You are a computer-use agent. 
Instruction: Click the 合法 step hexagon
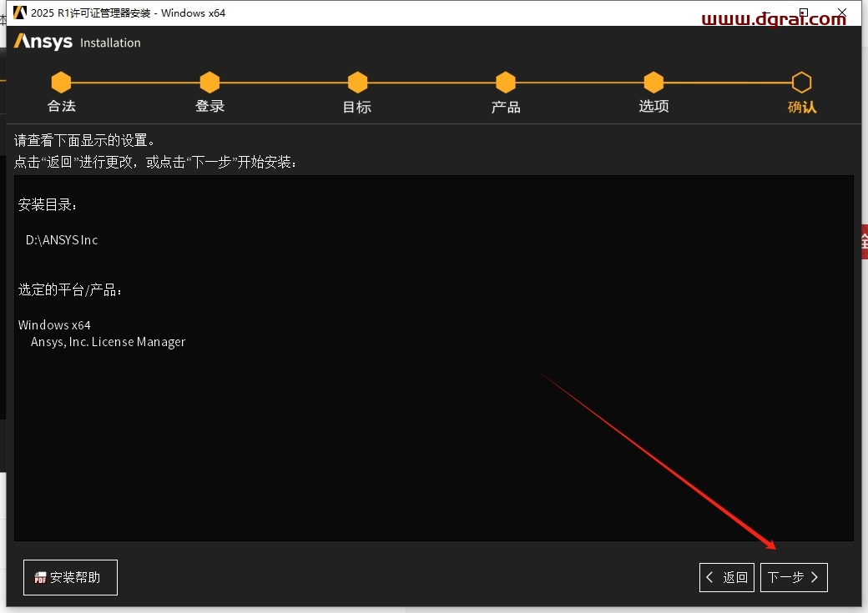pos(62,83)
